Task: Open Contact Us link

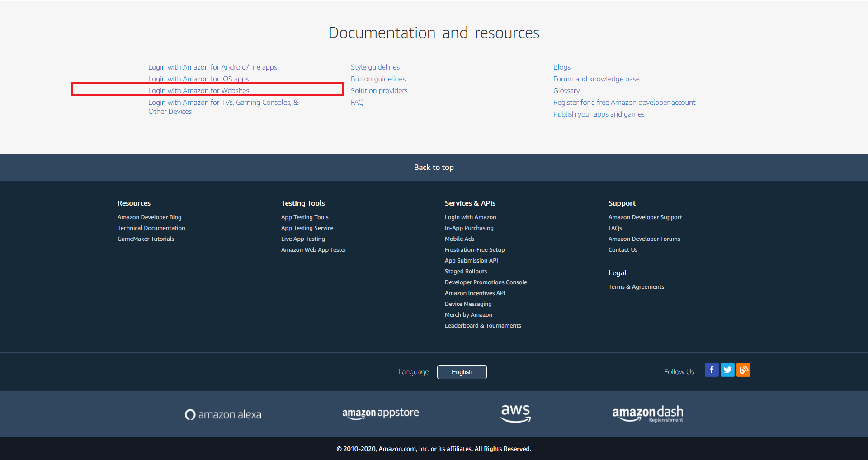Action: 623,249
